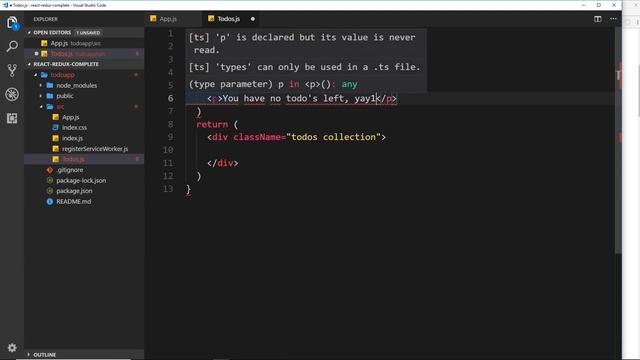Click the VS Code logo in the title bar

[x=5, y=5]
